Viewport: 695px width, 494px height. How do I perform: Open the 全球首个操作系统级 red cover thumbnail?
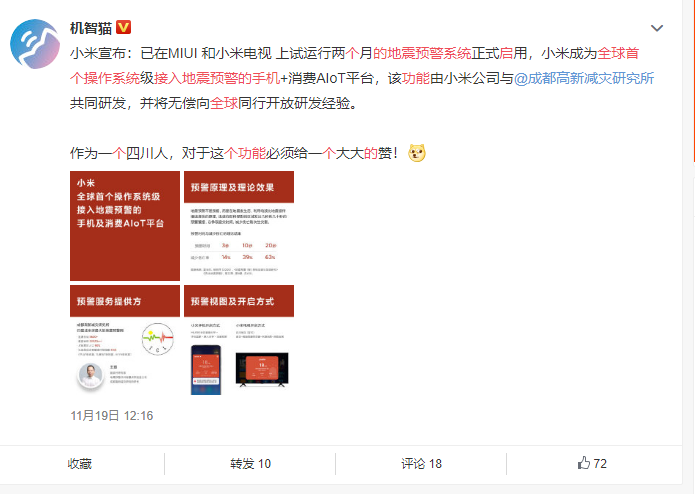point(125,226)
